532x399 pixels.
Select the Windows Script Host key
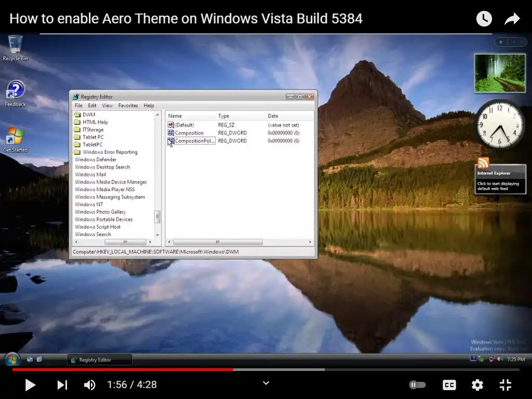tap(98, 227)
